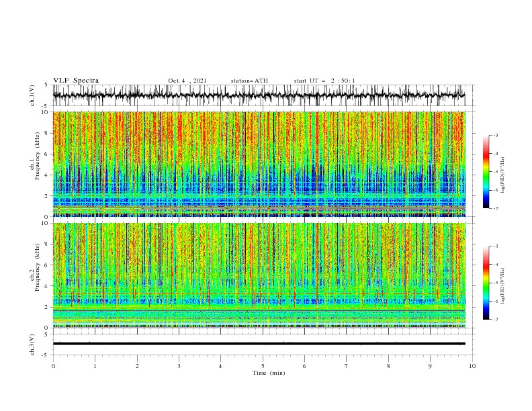The height and width of the screenshot is (411, 532).
Task: Click the log(PSD) label beside the ch.1 colorbar
Action: pyautogui.click(x=503, y=175)
